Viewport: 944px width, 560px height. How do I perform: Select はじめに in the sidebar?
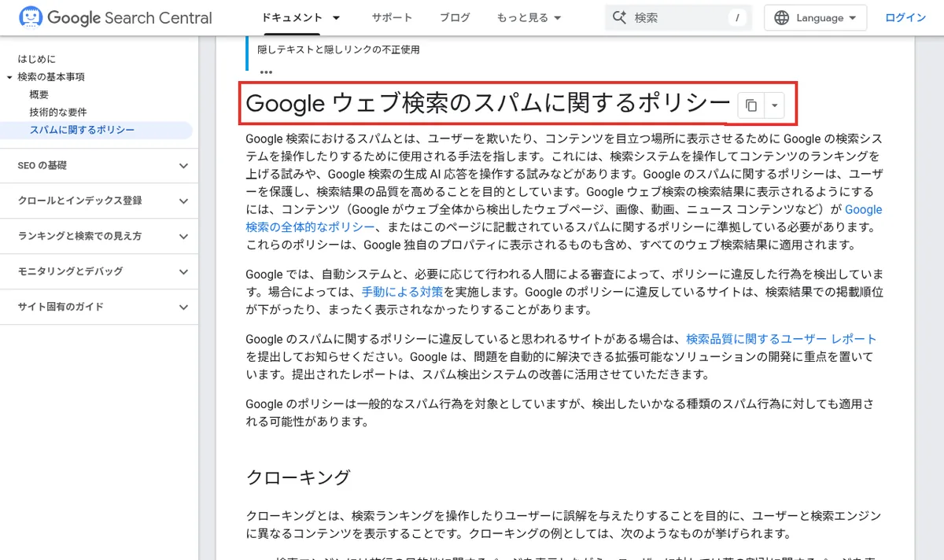click(x=37, y=59)
